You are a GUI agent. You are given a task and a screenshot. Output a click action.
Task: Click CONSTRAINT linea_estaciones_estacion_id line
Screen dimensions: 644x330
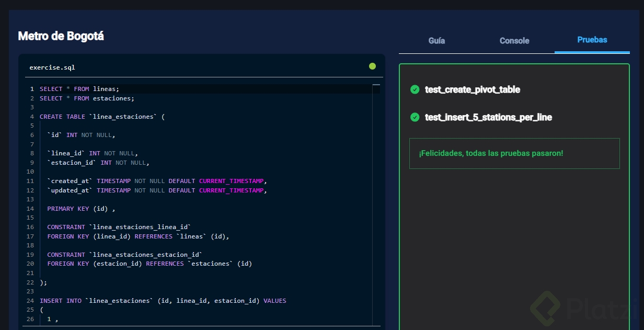pyautogui.click(x=125, y=255)
